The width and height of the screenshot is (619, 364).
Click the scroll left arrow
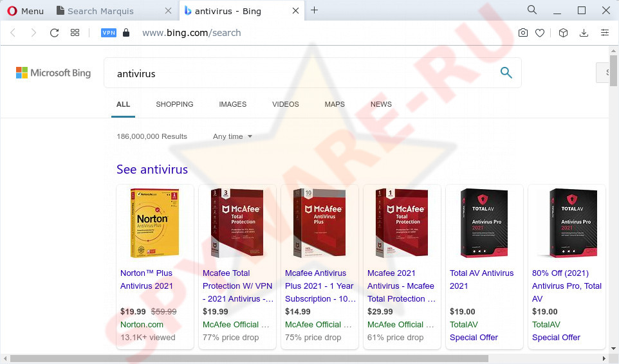click(5, 358)
